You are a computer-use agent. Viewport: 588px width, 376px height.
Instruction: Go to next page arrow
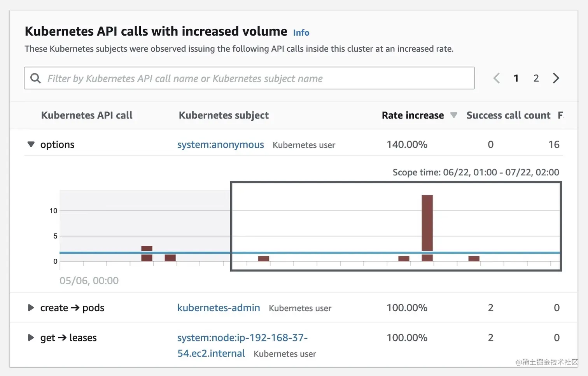556,78
